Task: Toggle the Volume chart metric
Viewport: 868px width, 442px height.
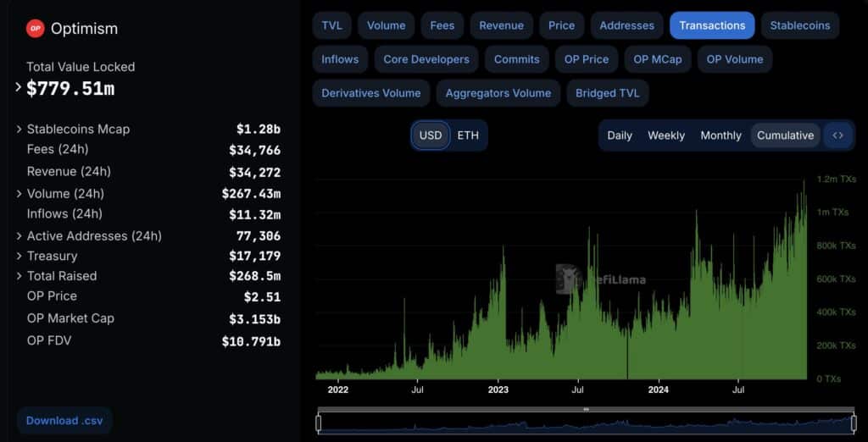Action: [x=386, y=25]
